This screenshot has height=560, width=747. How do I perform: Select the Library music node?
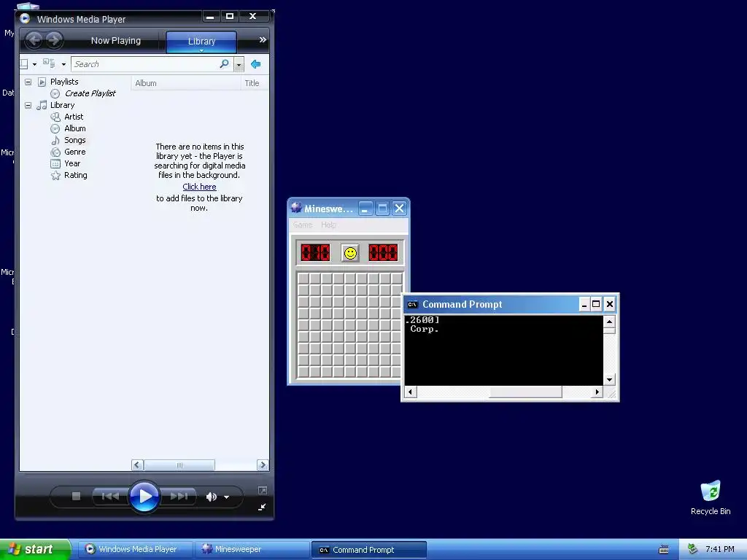[x=63, y=105]
